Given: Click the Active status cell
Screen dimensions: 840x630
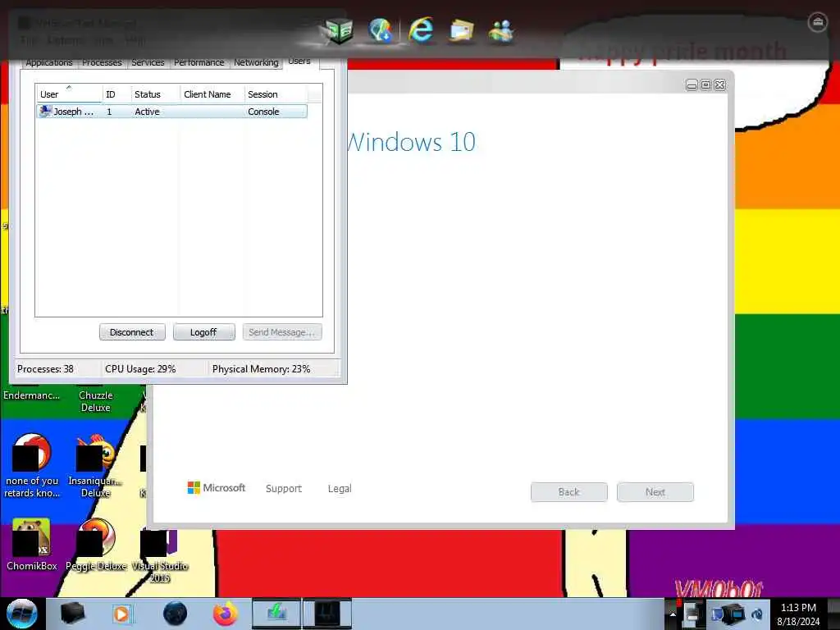Looking at the screenshot, I should pyautogui.click(x=148, y=112).
